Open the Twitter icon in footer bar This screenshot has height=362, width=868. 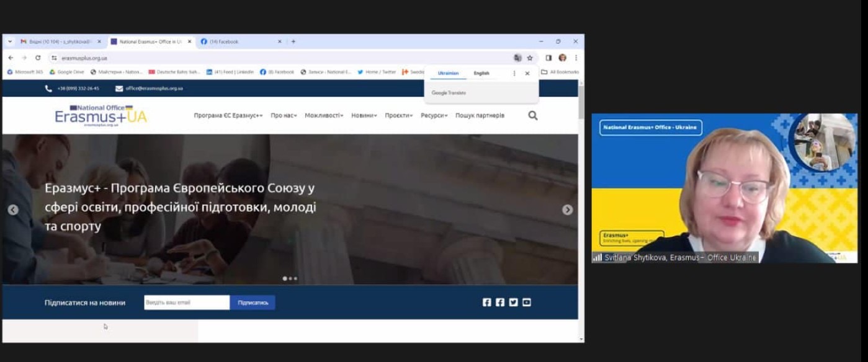(x=513, y=302)
